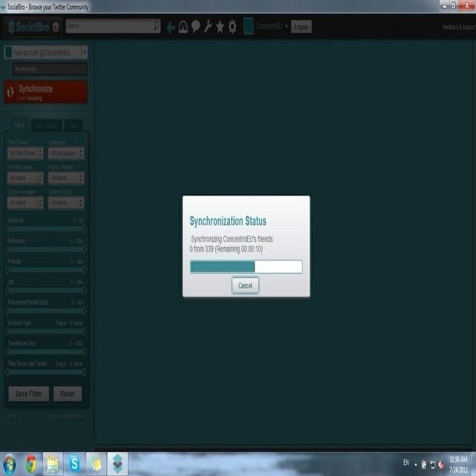
Task: Click the magnifier icon in search box
Action: (x=156, y=26)
